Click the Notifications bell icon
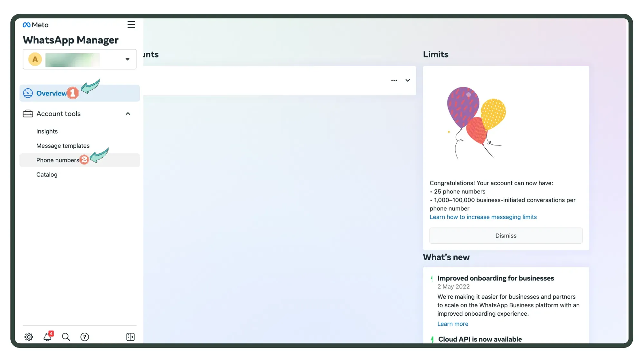 click(x=47, y=337)
